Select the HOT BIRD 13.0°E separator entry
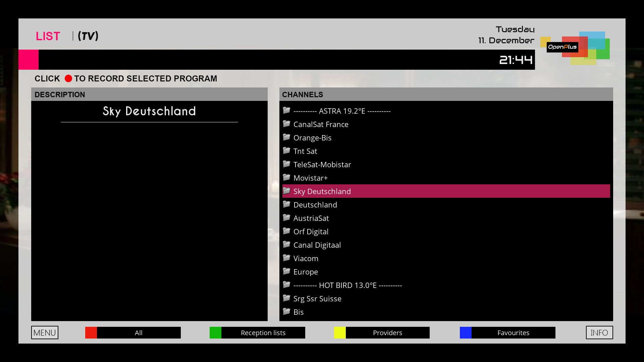The image size is (644, 362). pos(446,285)
